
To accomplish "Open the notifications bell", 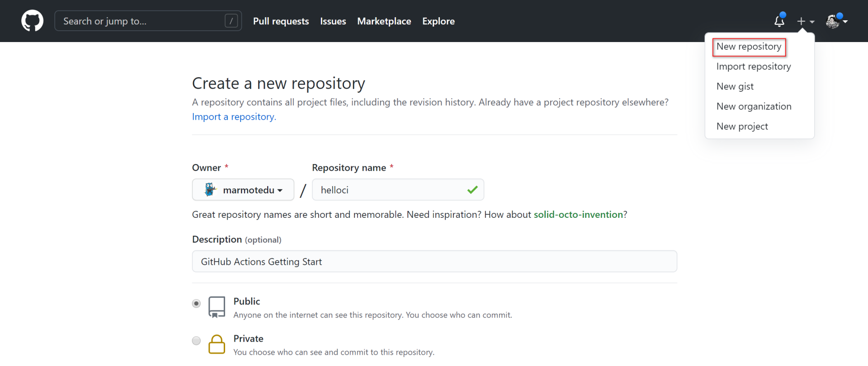I will (x=779, y=21).
